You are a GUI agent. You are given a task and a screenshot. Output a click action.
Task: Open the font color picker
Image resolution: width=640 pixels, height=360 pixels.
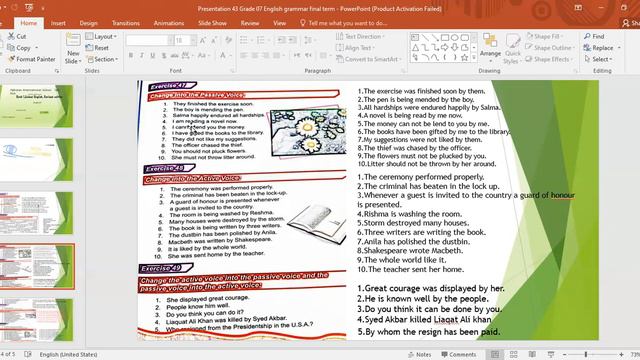click(x=223, y=56)
